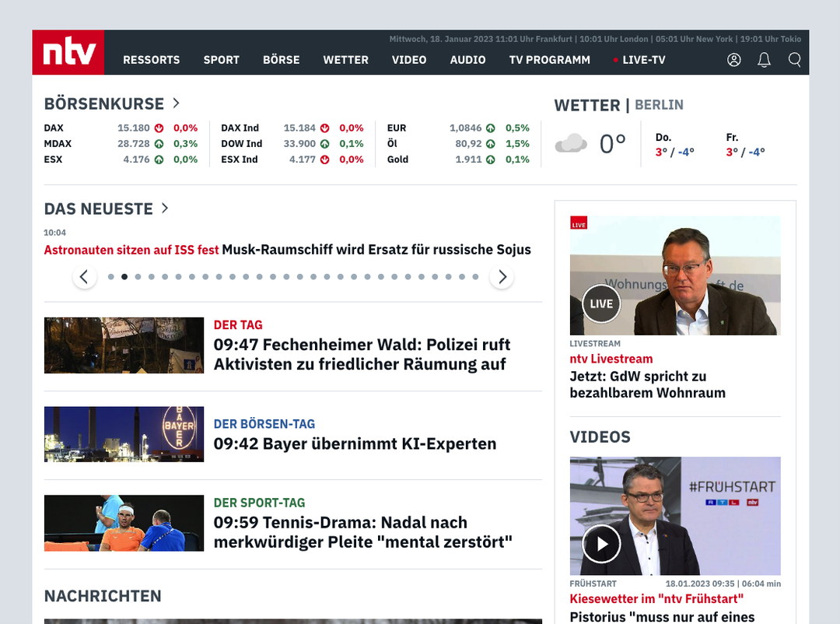Click the Thursday forecast 3° / -4°
Viewport: 840px width, 624px height.
click(674, 152)
